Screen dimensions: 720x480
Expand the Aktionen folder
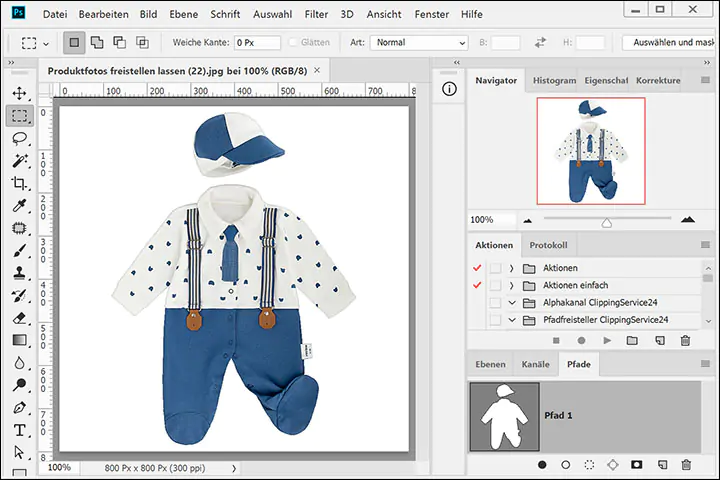[512, 269]
